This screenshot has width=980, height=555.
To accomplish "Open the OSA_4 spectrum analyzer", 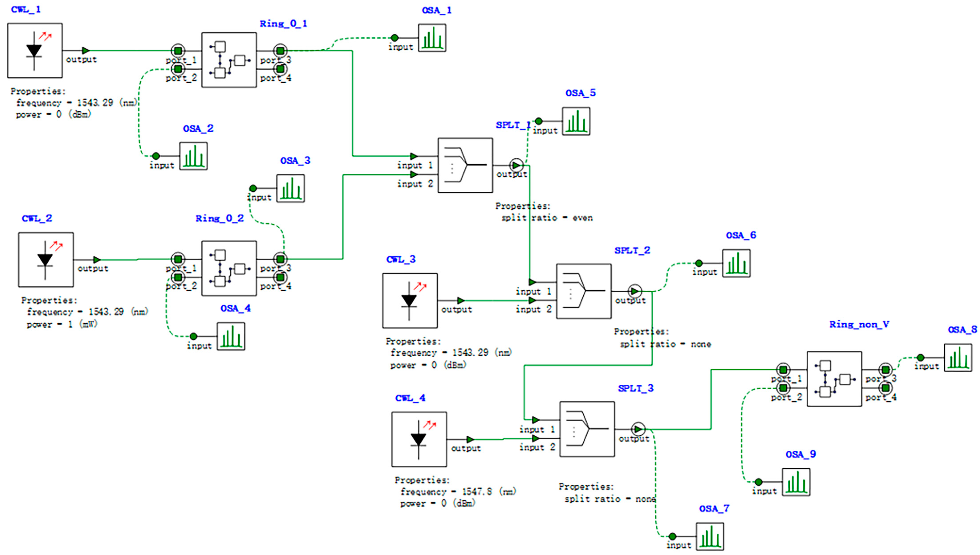I will coord(231,336).
